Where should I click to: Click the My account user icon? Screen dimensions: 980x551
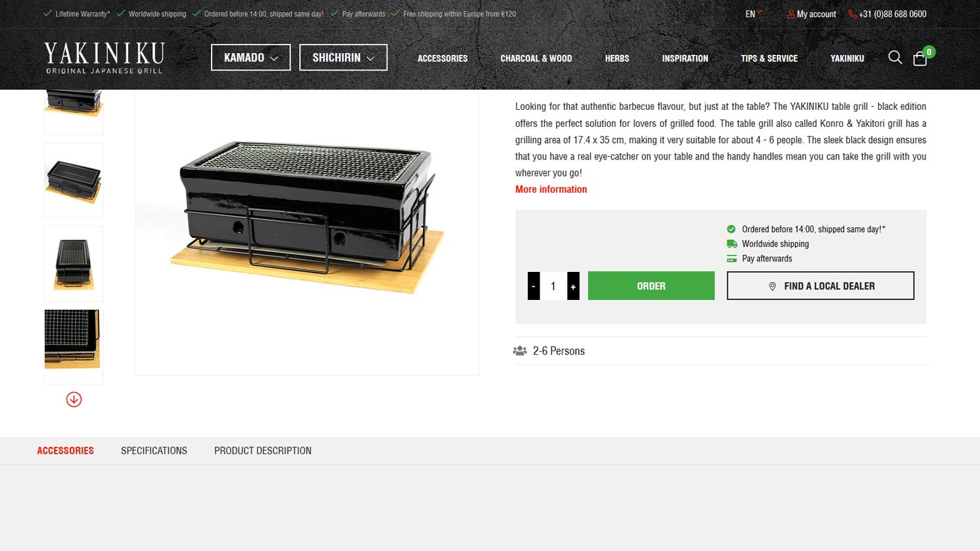tap(791, 14)
